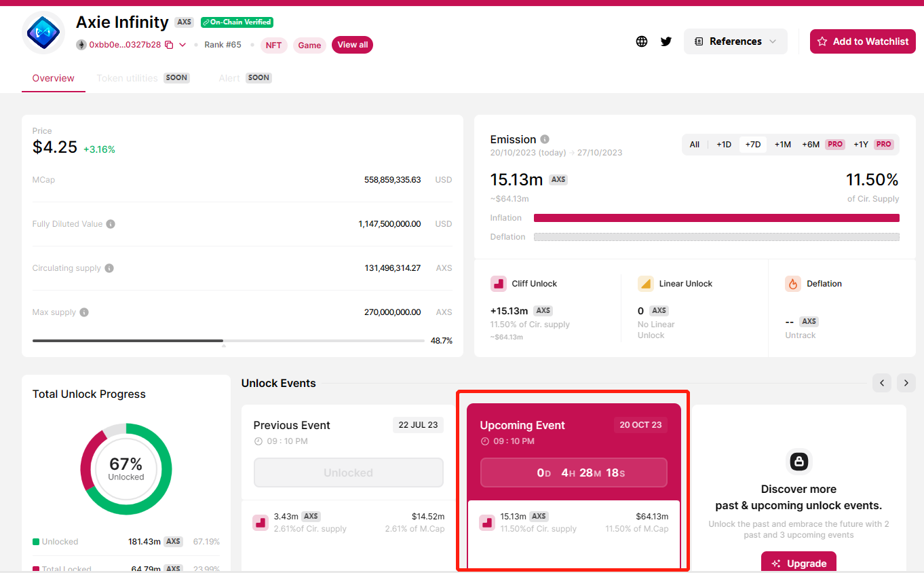Click the Linear Unlock yellow icon
Screen dimensions: 924x573
tap(645, 283)
